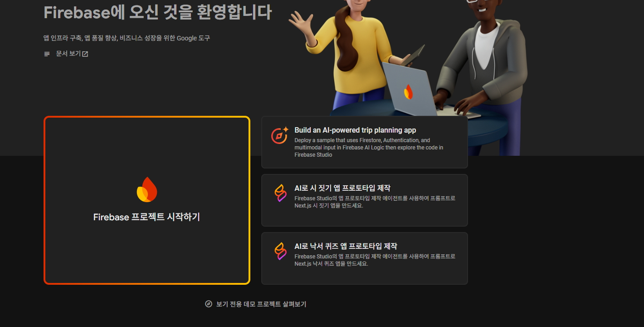Click the subtitle 앱 인프라 구축, 앱 품질 향상 text

pos(127,38)
